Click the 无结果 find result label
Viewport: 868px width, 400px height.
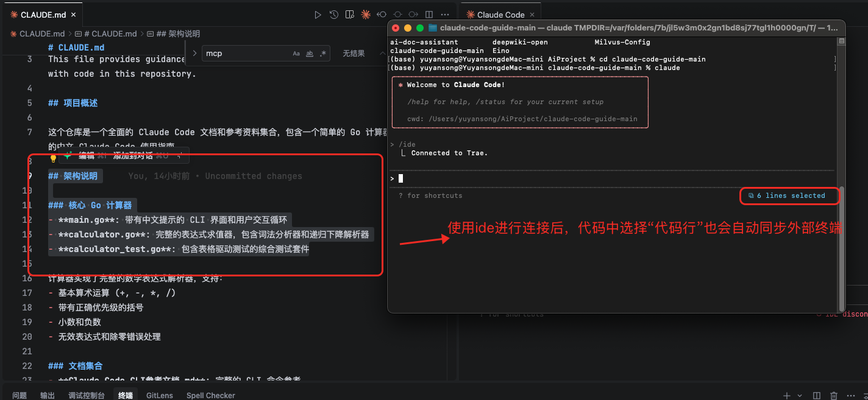[354, 54]
